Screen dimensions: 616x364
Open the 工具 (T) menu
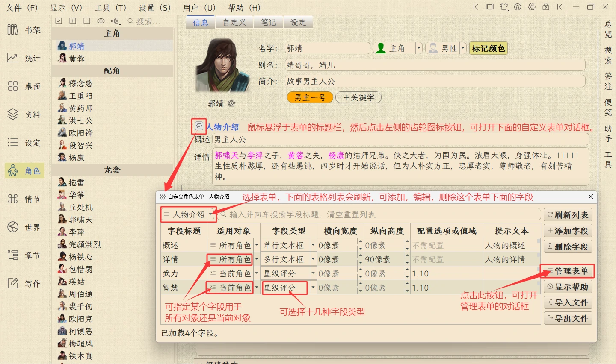click(x=110, y=8)
